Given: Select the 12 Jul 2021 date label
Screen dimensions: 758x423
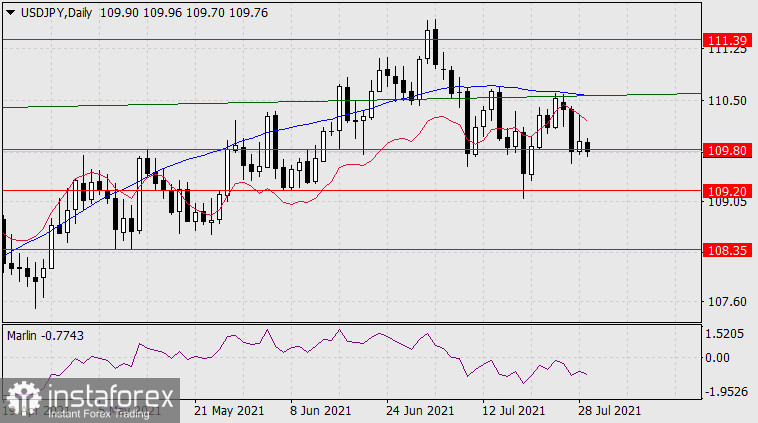Looking at the screenshot, I should (x=513, y=410).
